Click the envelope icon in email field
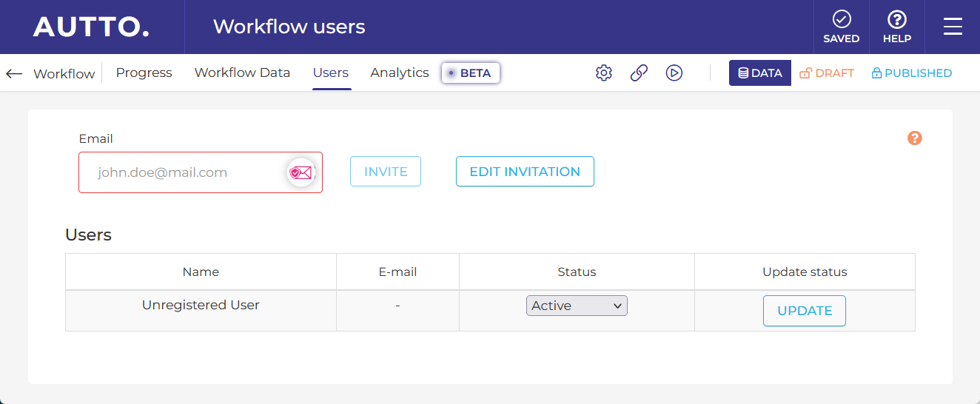980x404 pixels. click(301, 172)
